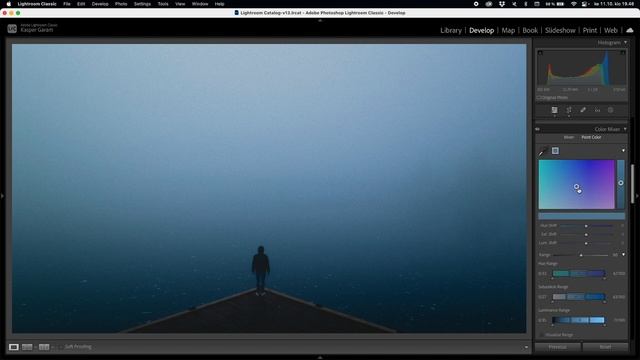The height and width of the screenshot is (360, 640).
Task: Click the Lightroom Classic LrC logo
Action: 12,29
